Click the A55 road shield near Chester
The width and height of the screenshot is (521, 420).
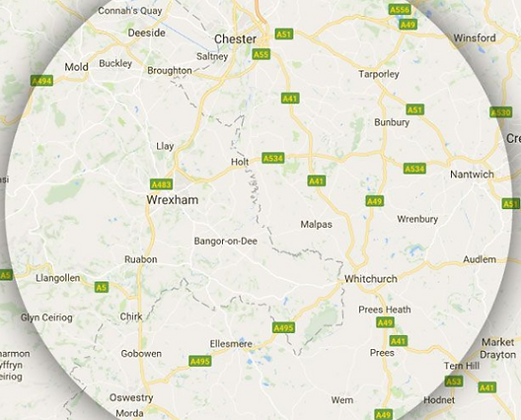tap(261, 54)
